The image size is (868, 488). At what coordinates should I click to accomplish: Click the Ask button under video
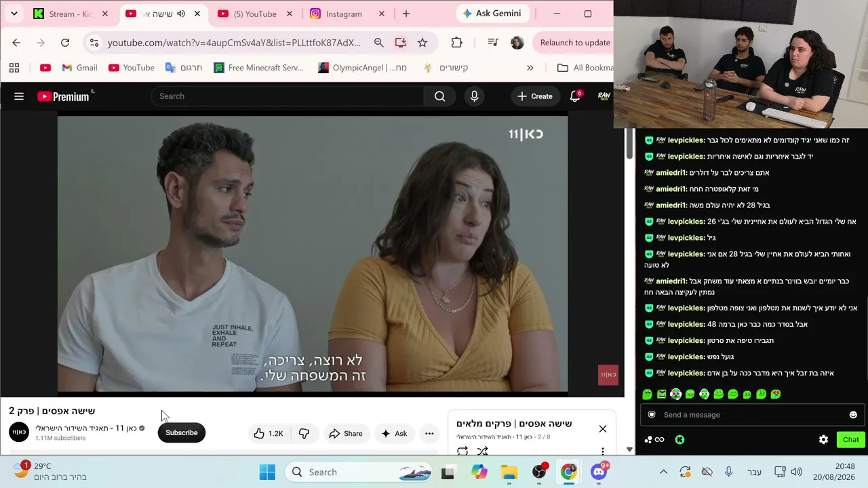pos(394,434)
